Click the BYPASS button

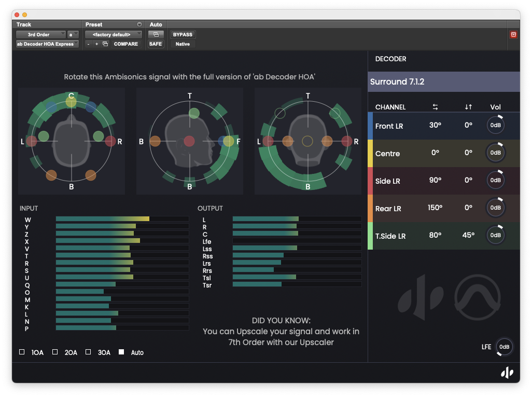click(x=183, y=34)
